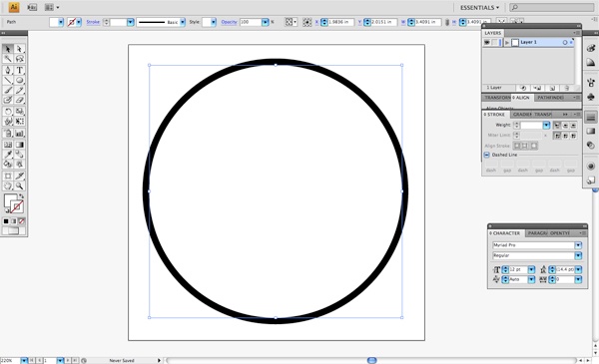Click the Fill swatch in the toolbox

tap(10, 200)
